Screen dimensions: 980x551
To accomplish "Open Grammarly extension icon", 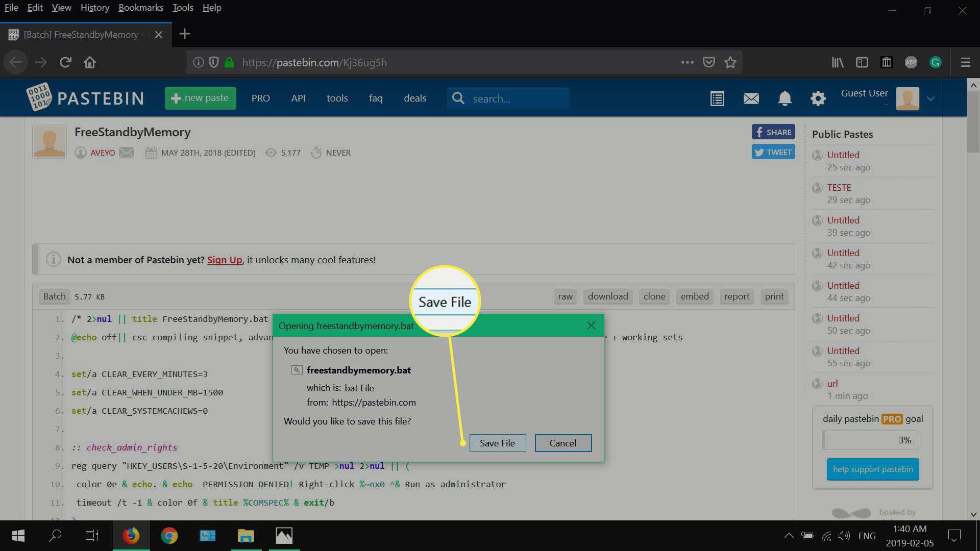I will (936, 62).
